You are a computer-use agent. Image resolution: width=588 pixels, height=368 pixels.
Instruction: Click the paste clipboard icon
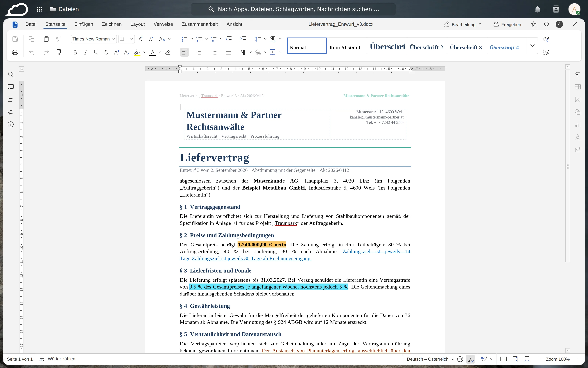pyautogui.click(x=46, y=39)
